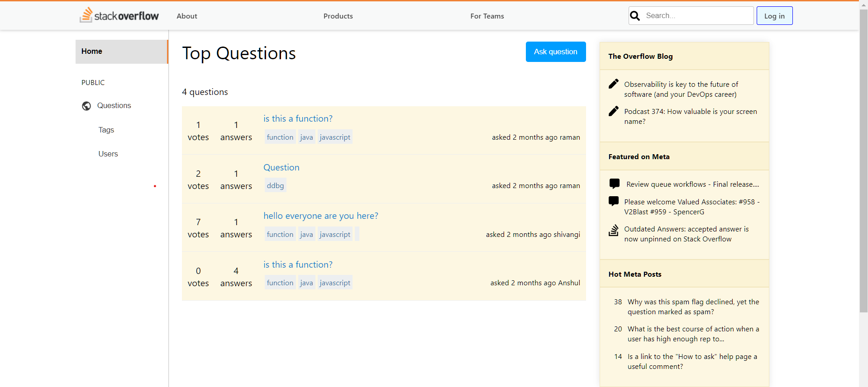Image resolution: width=868 pixels, height=387 pixels.
Task: Click the page vertical scrollbar
Action: pos(863,160)
